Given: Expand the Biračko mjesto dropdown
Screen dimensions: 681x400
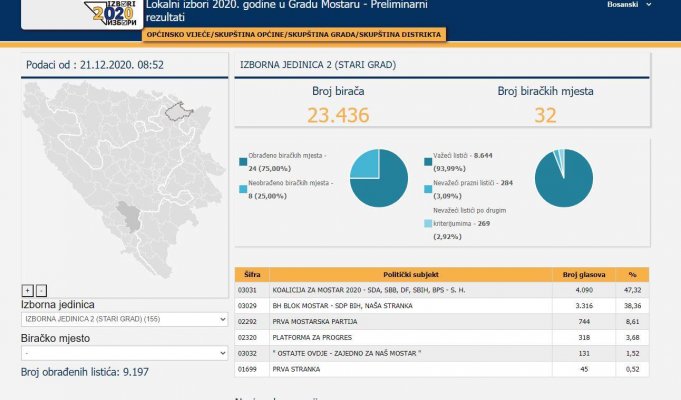Looking at the screenshot, I should coord(125,353).
